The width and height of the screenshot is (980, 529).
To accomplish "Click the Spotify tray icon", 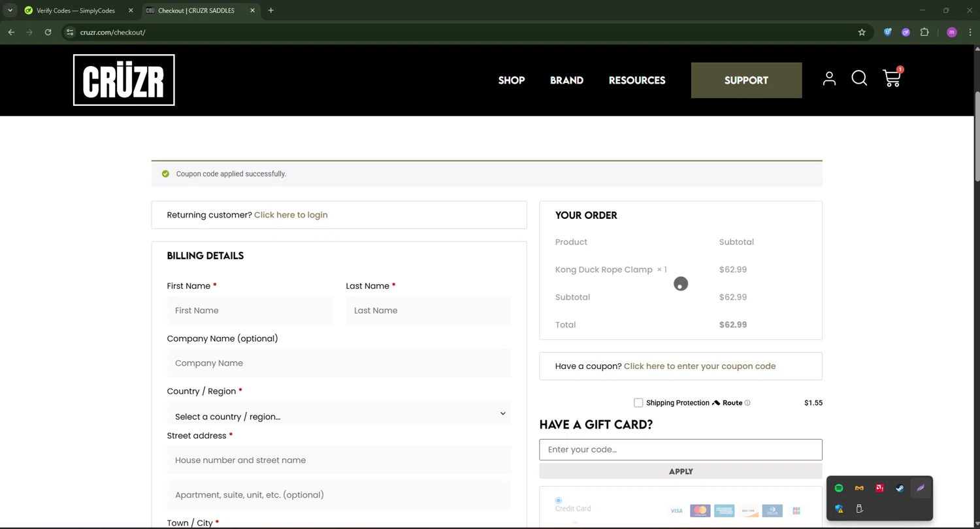I will coord(839,488).
